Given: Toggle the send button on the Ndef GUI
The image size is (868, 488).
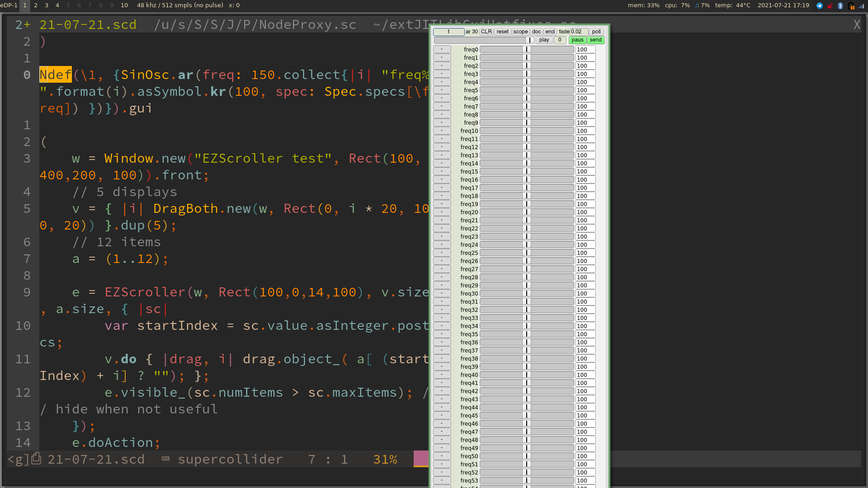Looking at the screenshot, I should (595, 40).
